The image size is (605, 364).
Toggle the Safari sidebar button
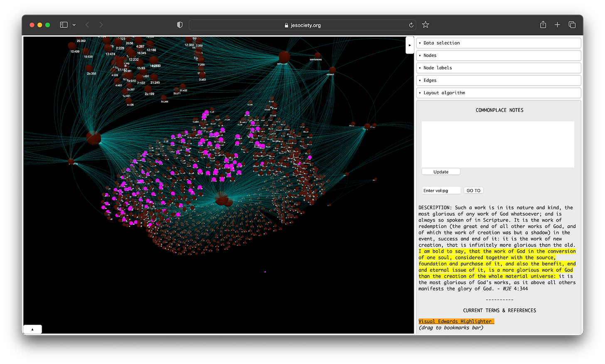click(x=64, y=25)
